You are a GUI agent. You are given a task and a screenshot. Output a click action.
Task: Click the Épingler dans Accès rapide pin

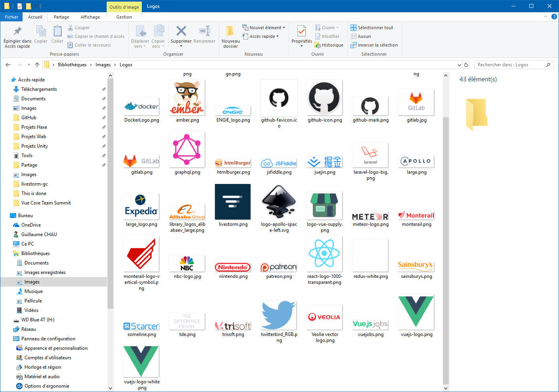click(18, 31)
